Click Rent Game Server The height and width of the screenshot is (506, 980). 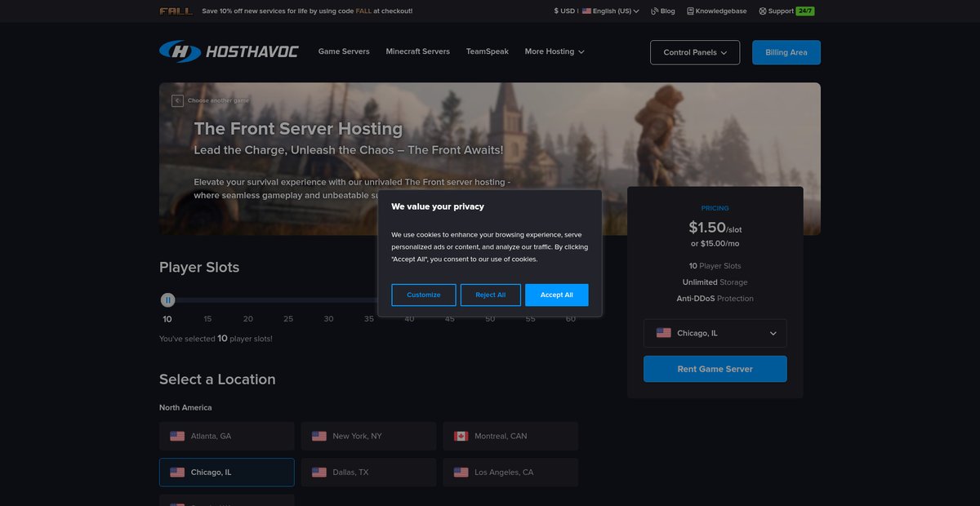coord(715,369)
